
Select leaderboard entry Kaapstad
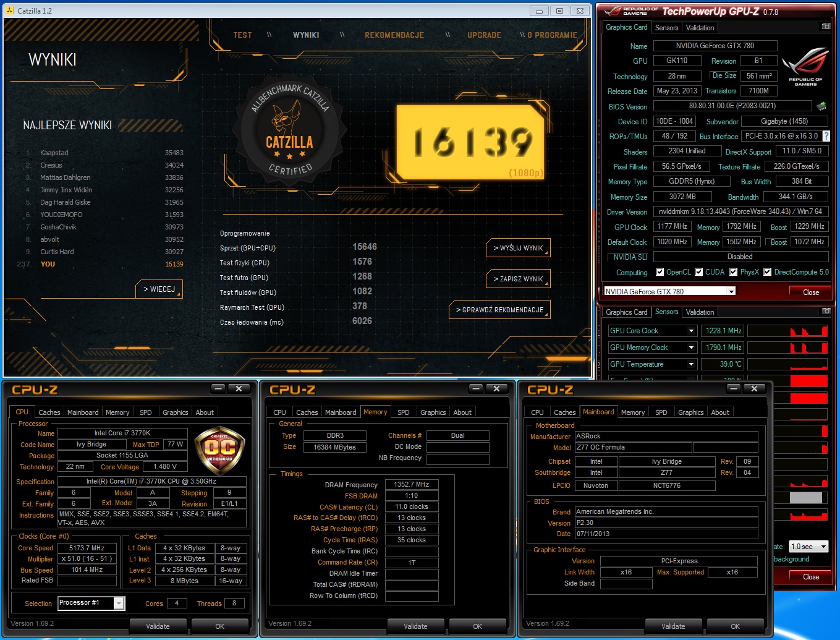(x=105, y=153)
